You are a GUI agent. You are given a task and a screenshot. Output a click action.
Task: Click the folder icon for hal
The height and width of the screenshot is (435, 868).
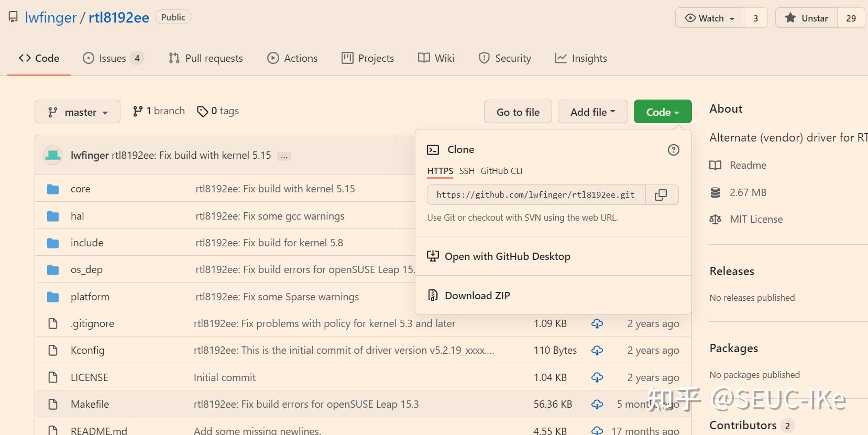53,216
